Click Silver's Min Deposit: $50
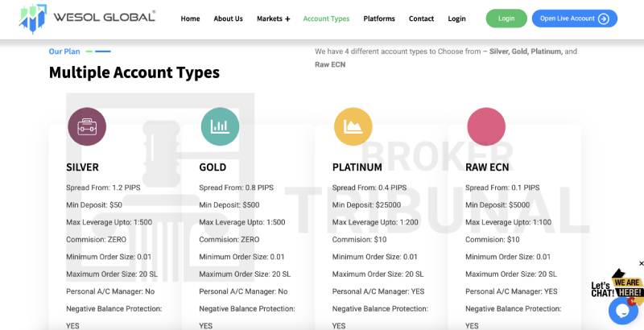The image size is (644, 330). click(x=94, y=204)
